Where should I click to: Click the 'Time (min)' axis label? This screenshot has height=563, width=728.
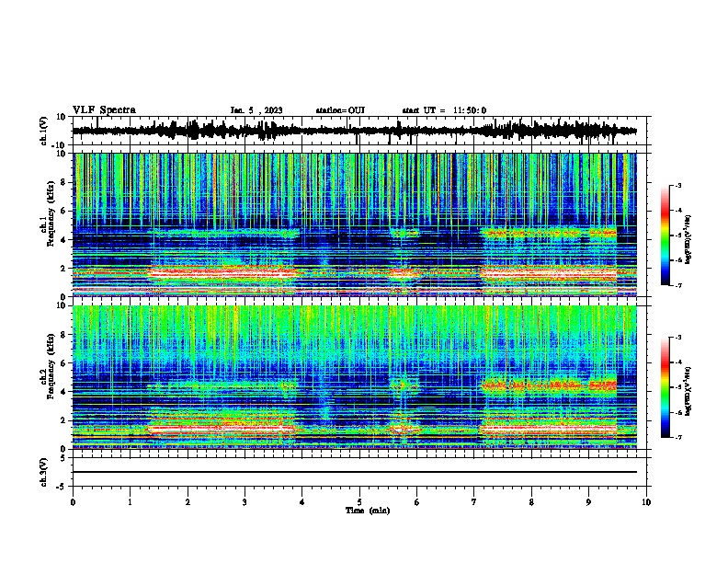[x=368, y=511]
